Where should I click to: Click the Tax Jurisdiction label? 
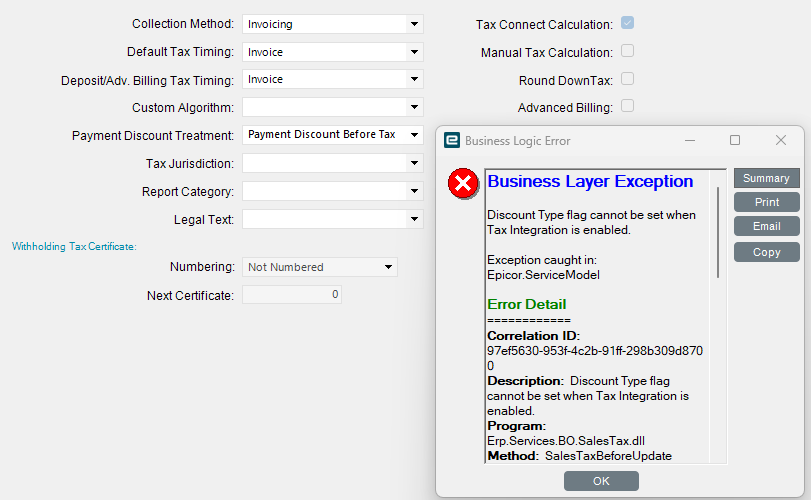(190, 163)
